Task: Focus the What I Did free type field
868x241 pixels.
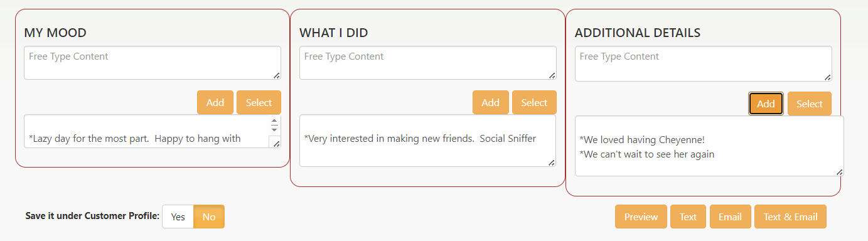Action: coord(428,63)
